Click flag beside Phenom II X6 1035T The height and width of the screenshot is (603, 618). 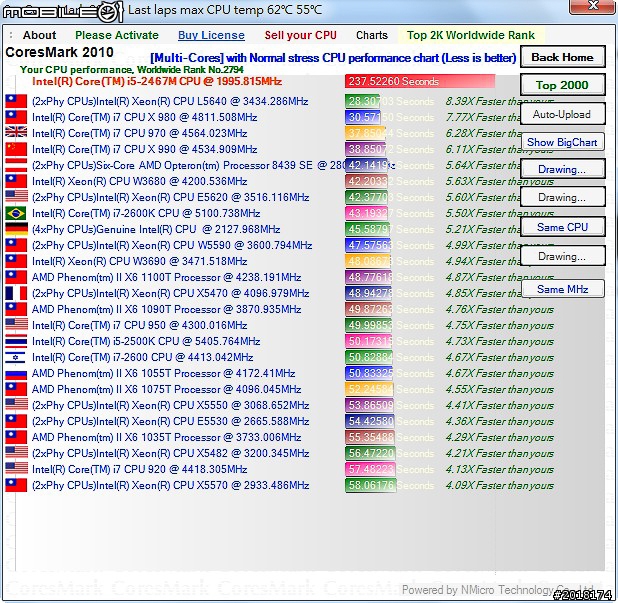(x=16, y=437)
